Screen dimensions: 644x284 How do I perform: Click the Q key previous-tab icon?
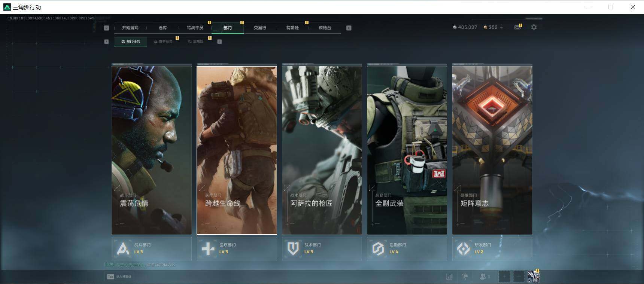pyautogui.click(x=106, y=28)
